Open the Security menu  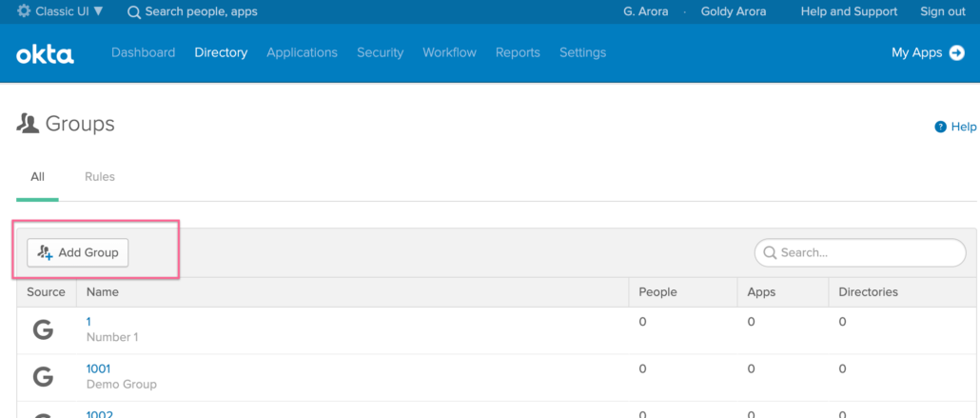[380, 52]
